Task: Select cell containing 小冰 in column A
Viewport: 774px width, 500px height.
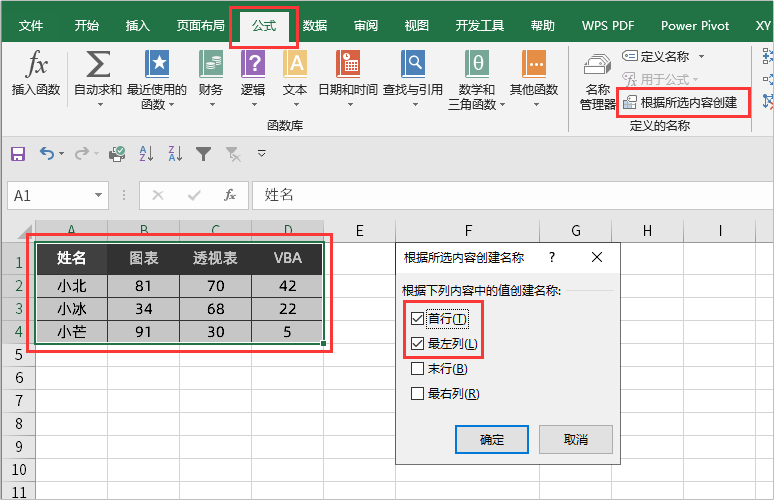Action: point(71,308)
